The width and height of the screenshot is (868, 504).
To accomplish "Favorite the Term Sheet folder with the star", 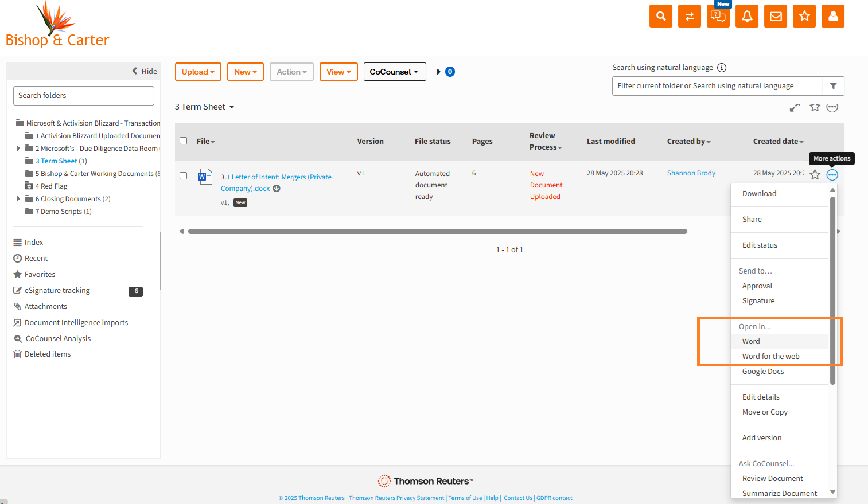I will tap(815, 107).
